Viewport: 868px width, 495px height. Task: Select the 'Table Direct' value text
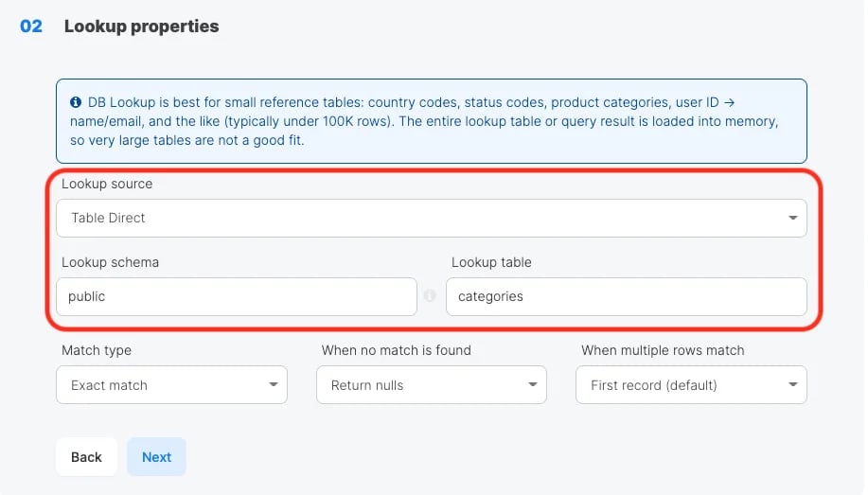(108, 218)
